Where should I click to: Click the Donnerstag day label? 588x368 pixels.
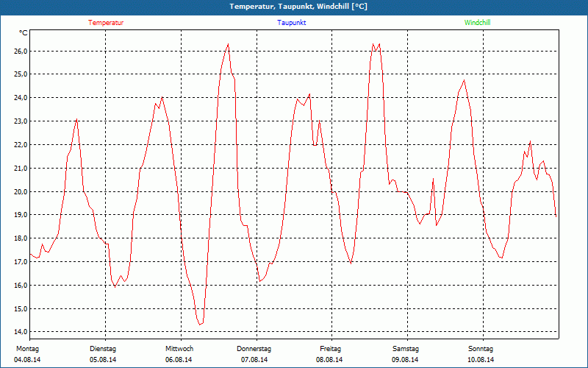coord(254,349)
